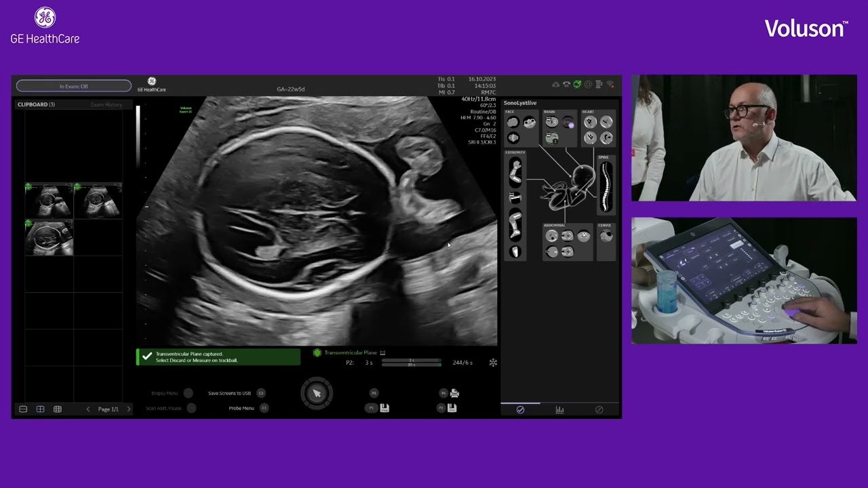The height and width of the screenshot is (488, 868).
Task: Click the telephone remote support icon
Action: coord(566,85)
